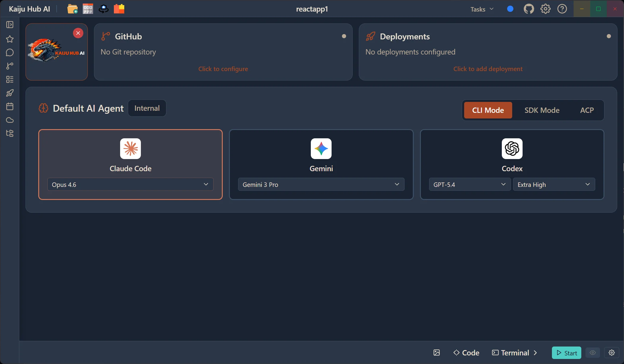
Task: Select the Claude Code agent card
Action: click(x=130, y=164)
